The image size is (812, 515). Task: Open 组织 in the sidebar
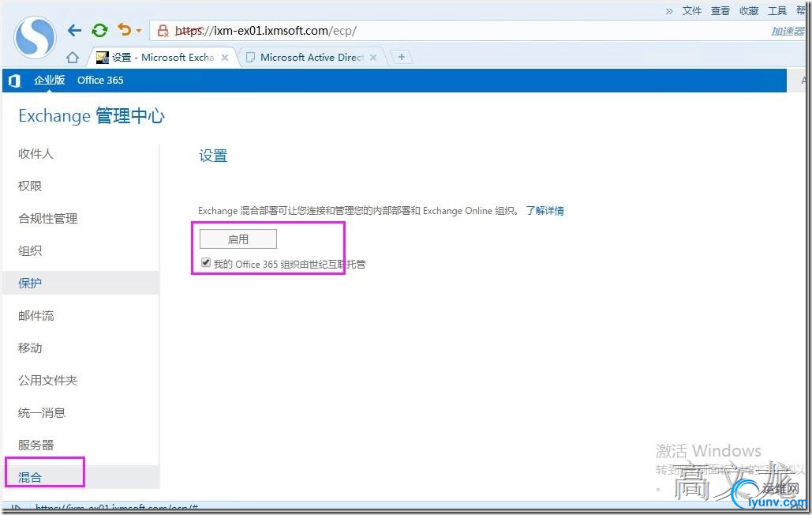point(29,250)
